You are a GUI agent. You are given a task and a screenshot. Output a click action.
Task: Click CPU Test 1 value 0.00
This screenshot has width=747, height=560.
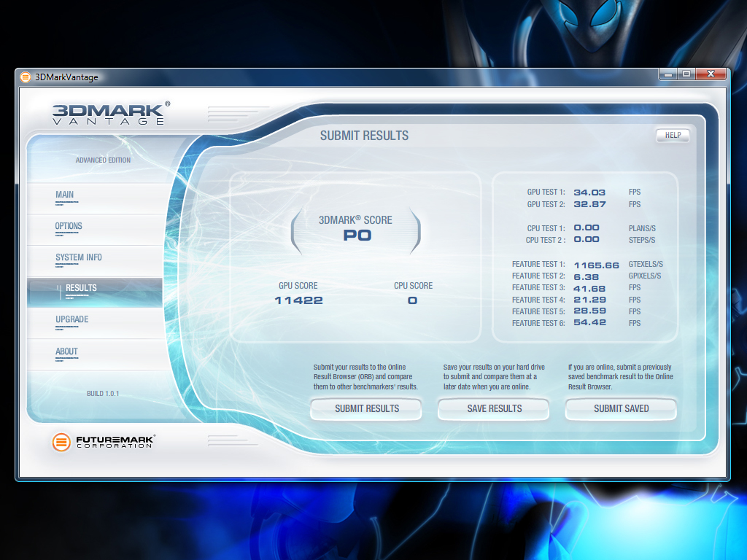tap(587, 227)
